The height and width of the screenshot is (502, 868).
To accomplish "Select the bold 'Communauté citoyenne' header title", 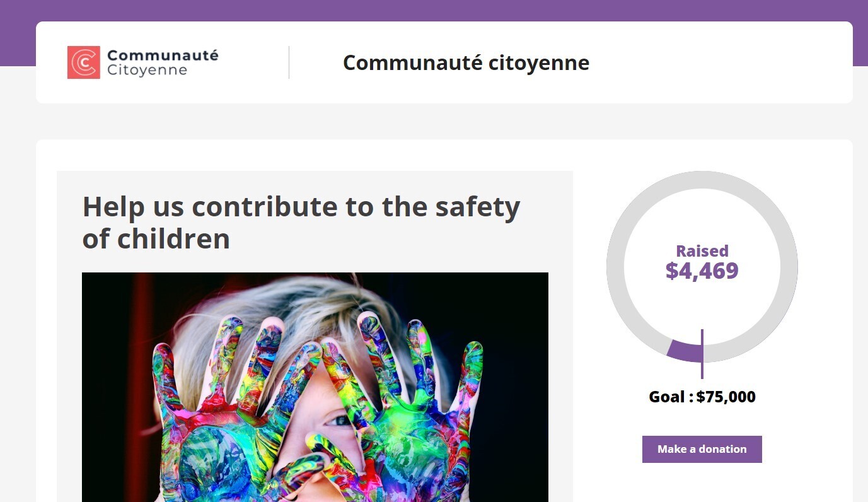I will [466, 63].
